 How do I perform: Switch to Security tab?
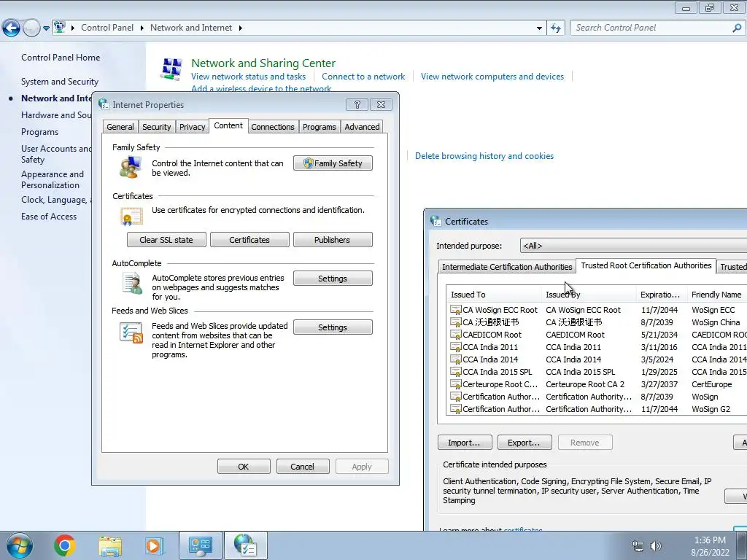[156, 127]
